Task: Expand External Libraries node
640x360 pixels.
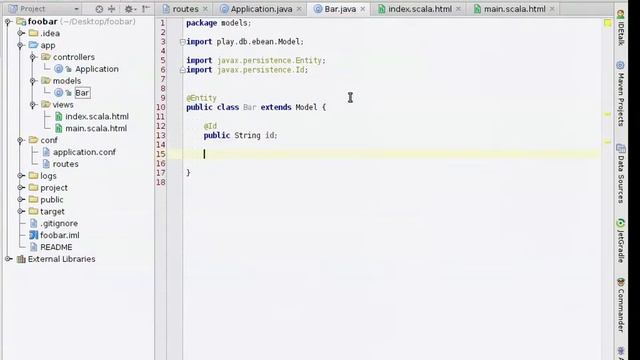Action: [x=8, y=259]
